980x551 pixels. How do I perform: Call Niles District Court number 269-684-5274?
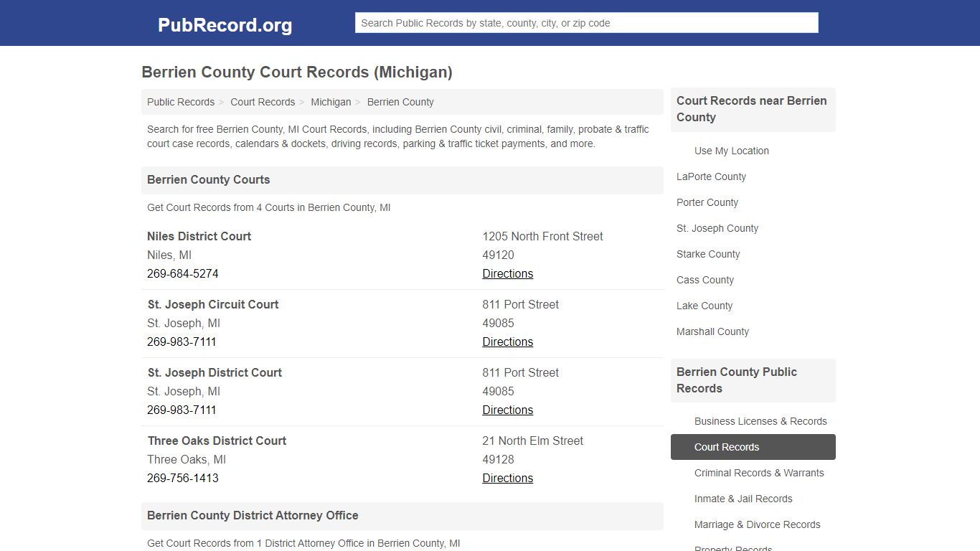[183, 273]
